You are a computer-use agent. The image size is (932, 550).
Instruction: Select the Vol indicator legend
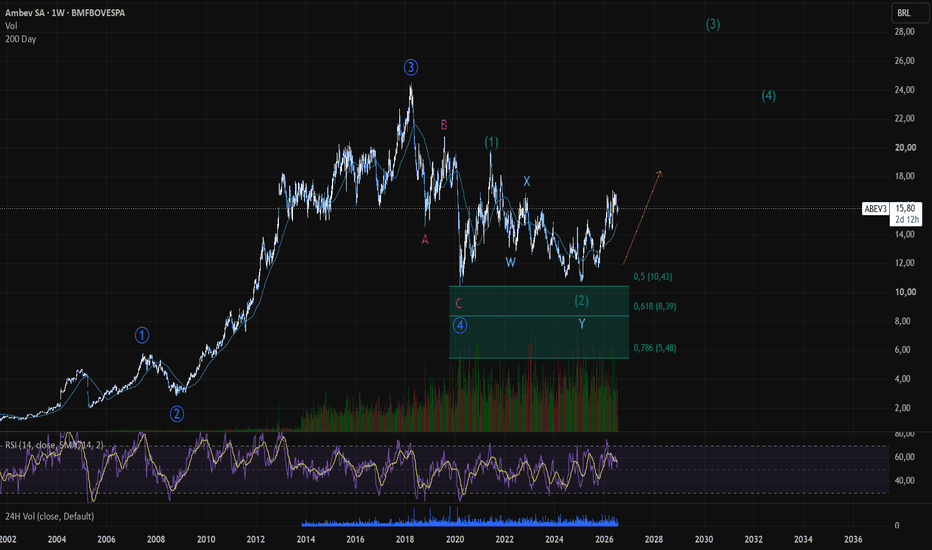click(11, 26)
